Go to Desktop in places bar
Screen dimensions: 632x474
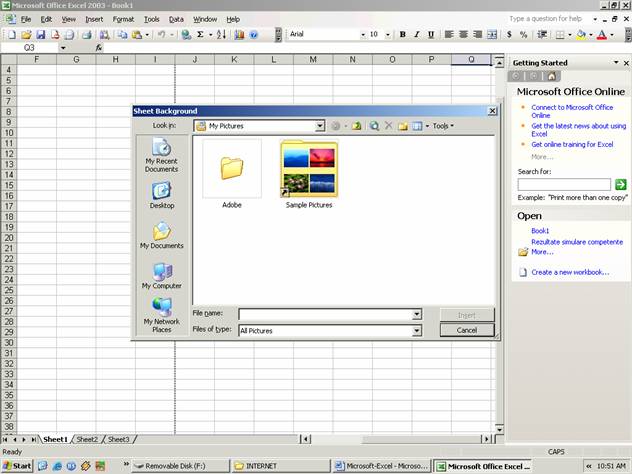162,195
